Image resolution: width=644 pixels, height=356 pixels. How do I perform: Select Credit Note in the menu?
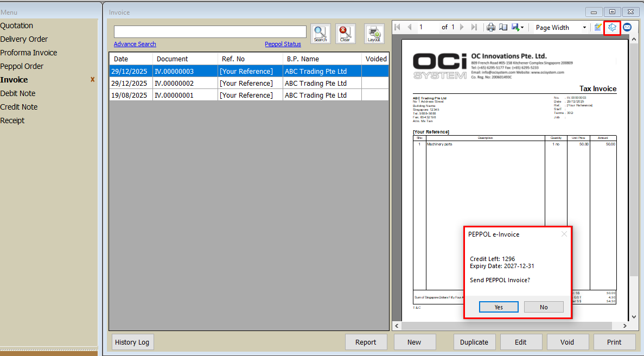click(19, 107)
